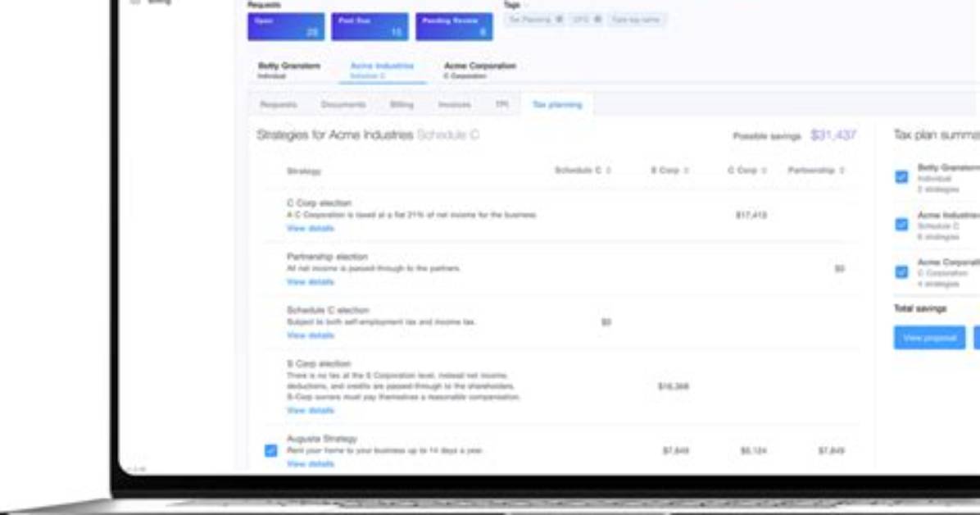980x515 pixels.
Task: Click the possible savings amount $31,437
Action: click(833, 135)
